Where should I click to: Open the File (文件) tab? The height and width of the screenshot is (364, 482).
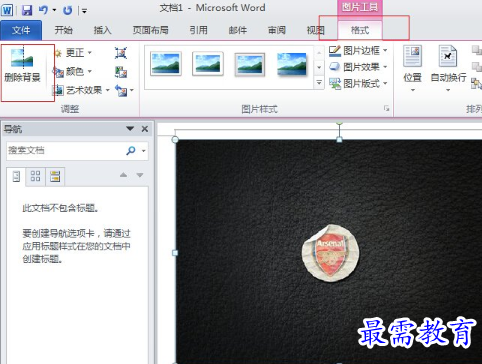(x=21, y=30)
